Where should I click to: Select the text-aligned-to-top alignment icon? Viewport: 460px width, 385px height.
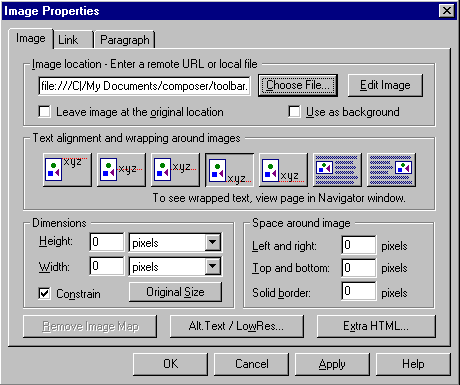coord(67,170)
